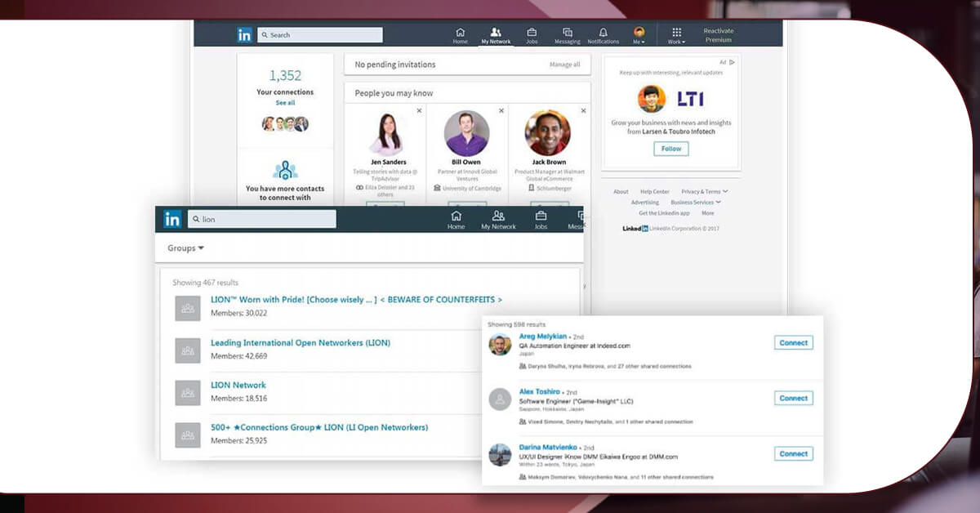980x513 pixels.
Task: Open Jack Brown profile photo
Action: tap(548, 133)
